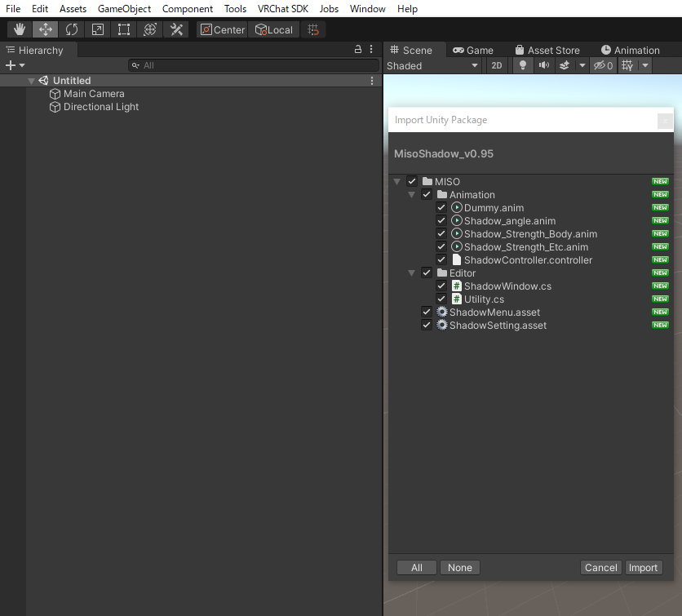Viewport: 682px width, 616px height.
Task: Toggle hidden objects visibility counter
Action: [603, 66]
